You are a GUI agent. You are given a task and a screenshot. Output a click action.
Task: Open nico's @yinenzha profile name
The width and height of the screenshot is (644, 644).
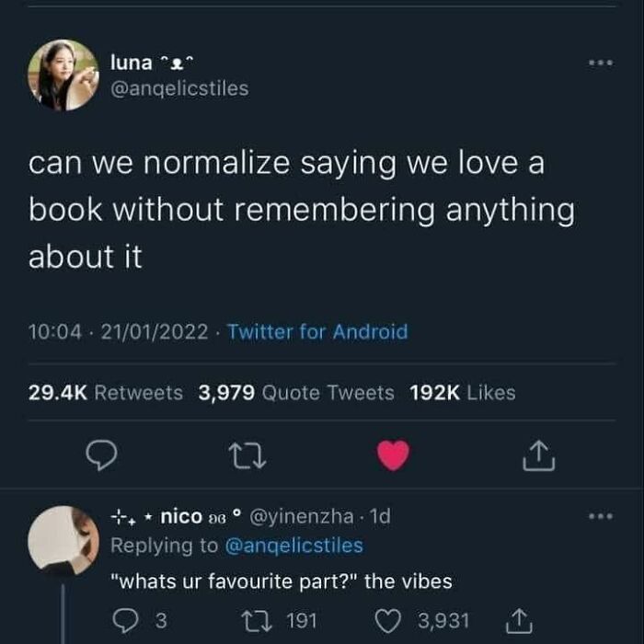pyautogui.click(x=302, y=516)
